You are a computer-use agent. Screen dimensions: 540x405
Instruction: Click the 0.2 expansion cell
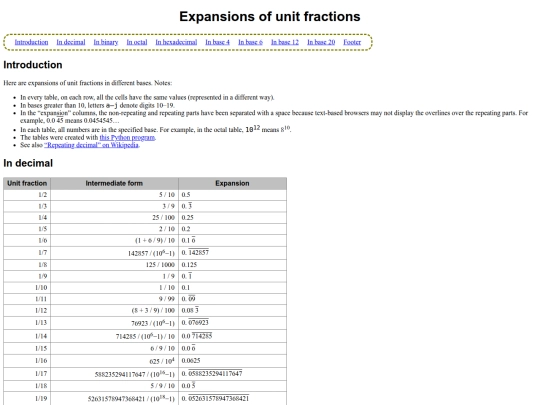(232, 229)
